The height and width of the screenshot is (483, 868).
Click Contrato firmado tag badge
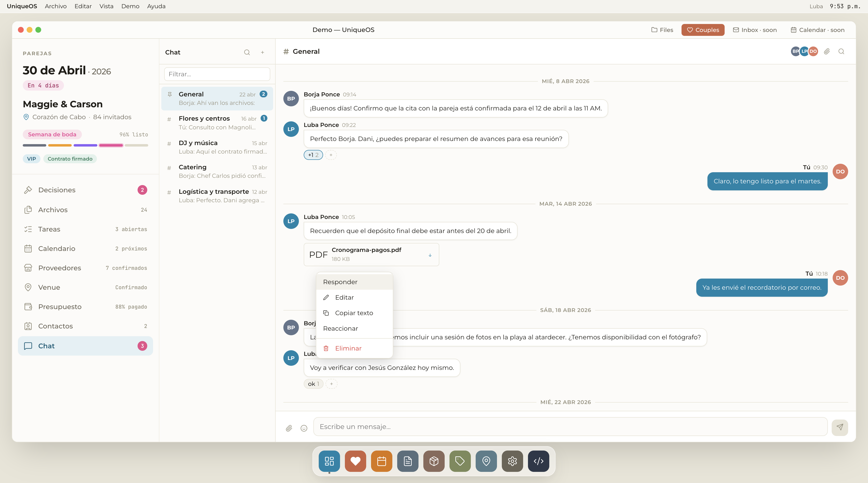70,159
